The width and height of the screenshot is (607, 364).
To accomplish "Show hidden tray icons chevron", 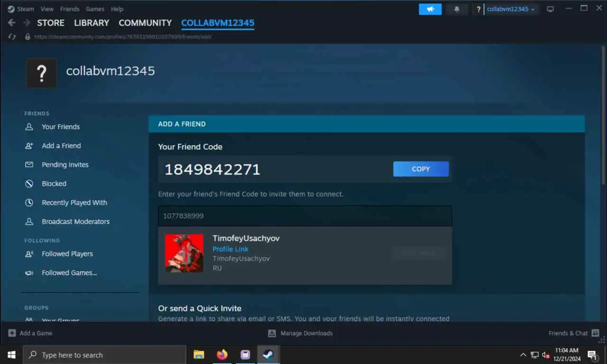I will pos(523,355).
